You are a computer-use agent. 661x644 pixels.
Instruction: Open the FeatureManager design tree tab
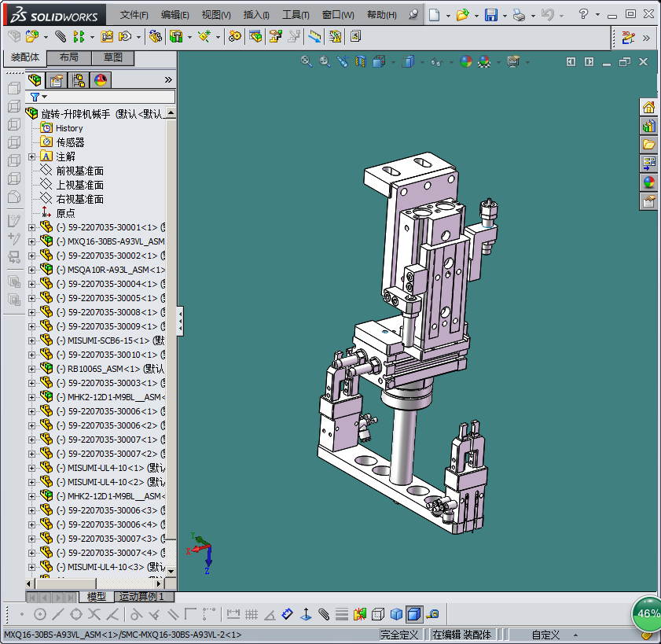tap(35, 80)
